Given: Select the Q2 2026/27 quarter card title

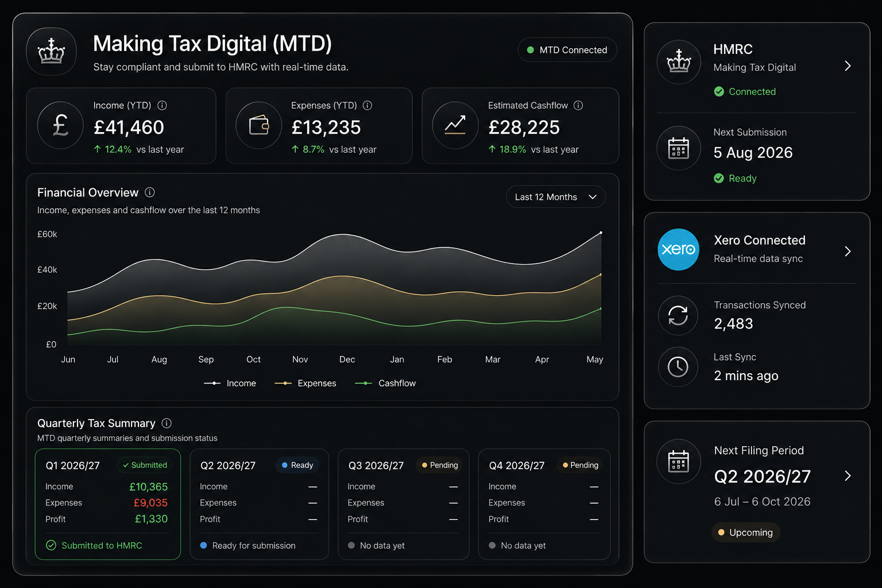Looking at the screenshot, I should [227, 466].
